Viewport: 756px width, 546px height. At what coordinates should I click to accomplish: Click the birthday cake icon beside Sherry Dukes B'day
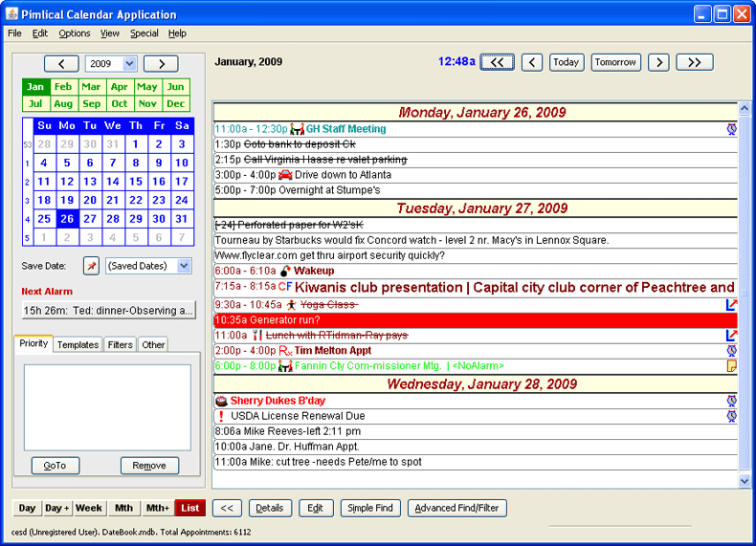pos(221,401)
